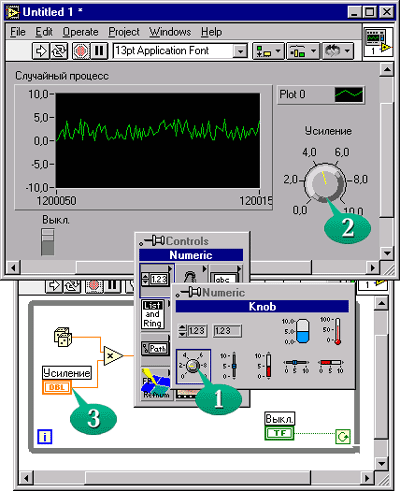Select the Knob control in Numeric palette
400x491 pixels.
[193, 366]
